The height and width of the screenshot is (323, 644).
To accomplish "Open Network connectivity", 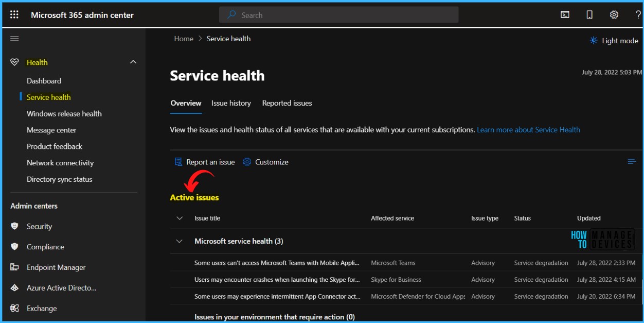I will 60,163.
